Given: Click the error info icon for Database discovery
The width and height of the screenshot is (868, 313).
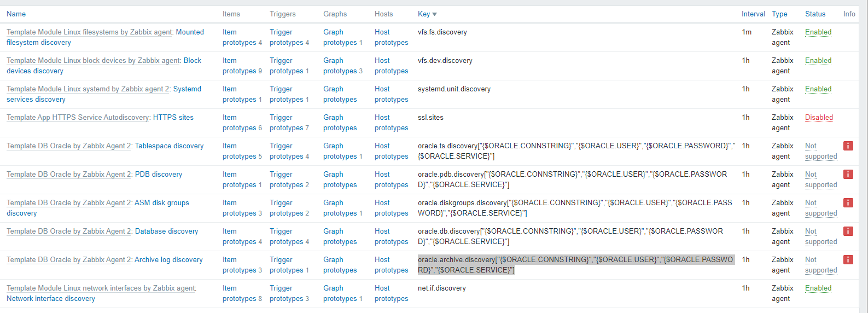Looking at the screenshot, I should (848, 231).
